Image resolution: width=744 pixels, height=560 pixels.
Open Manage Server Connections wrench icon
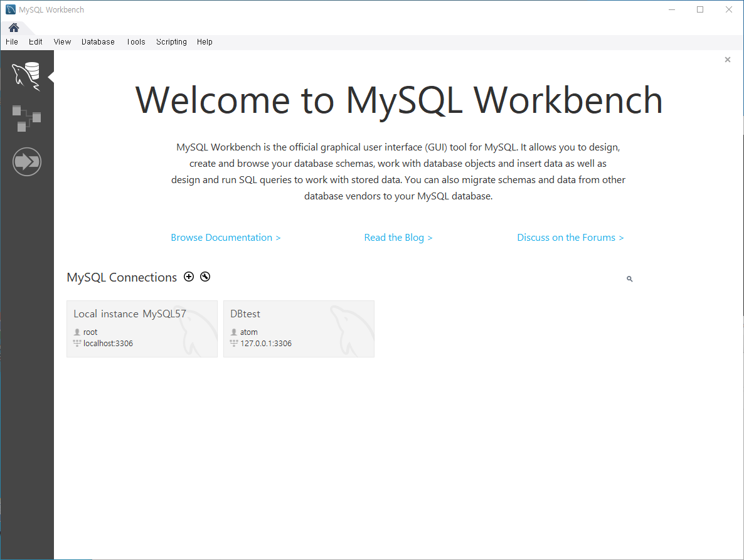205,277
